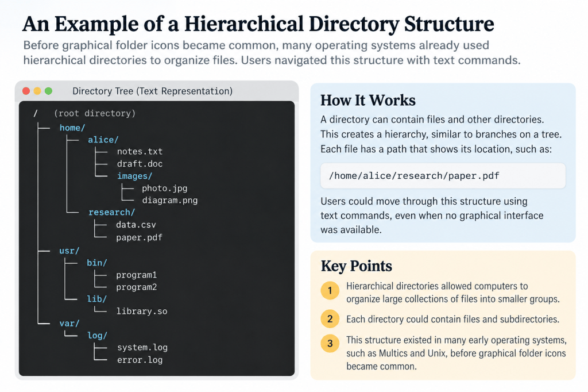Click the red close dot in the title bar

pos(26,91)
